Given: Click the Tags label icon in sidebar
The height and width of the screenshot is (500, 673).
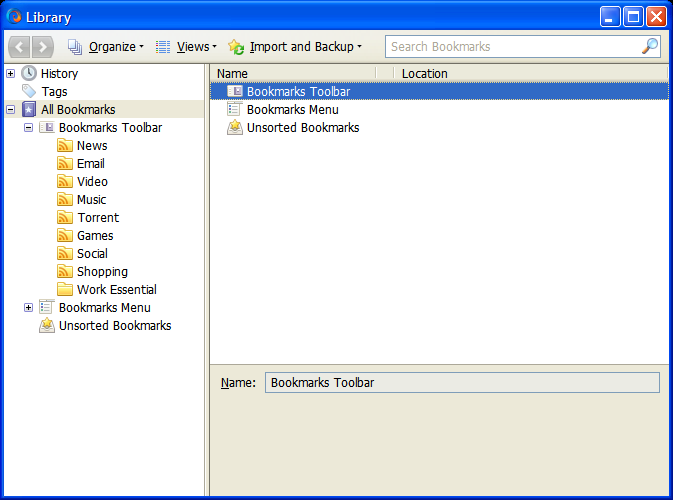Looking at the screenshot, I should pos(29,91).
